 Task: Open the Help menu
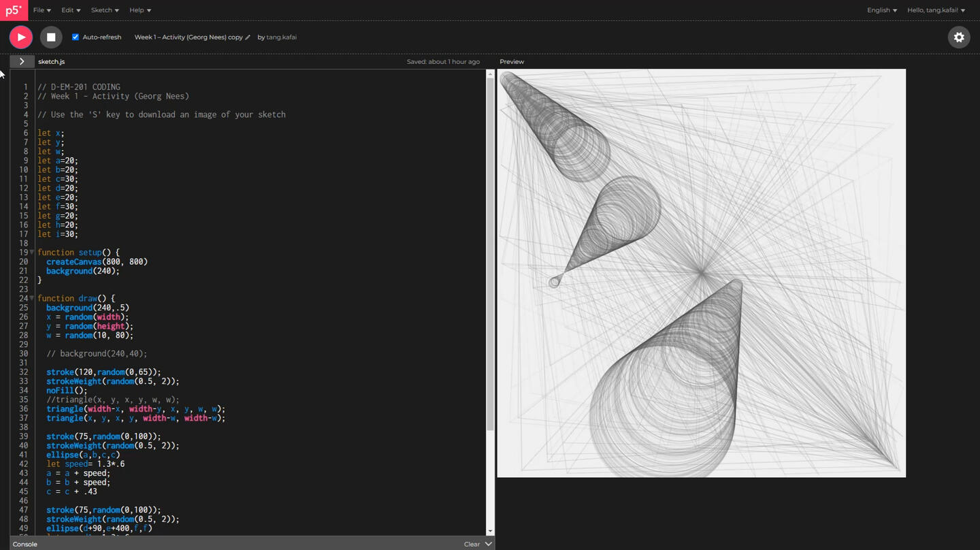140,10
